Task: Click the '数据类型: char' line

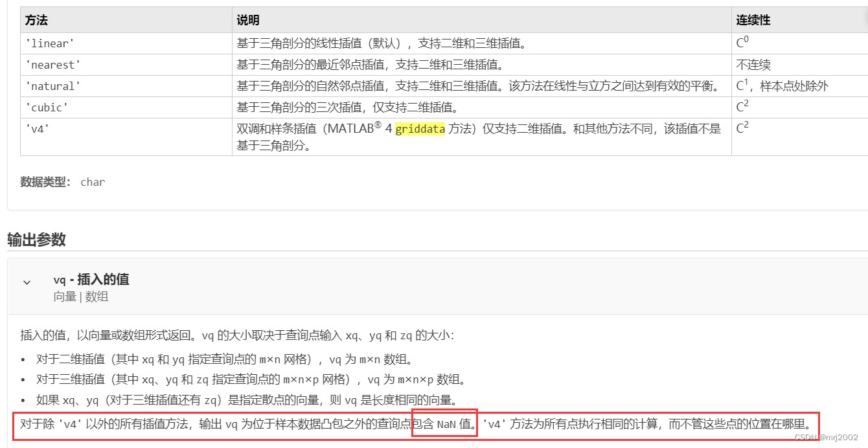Action: [x=63, y=182]
